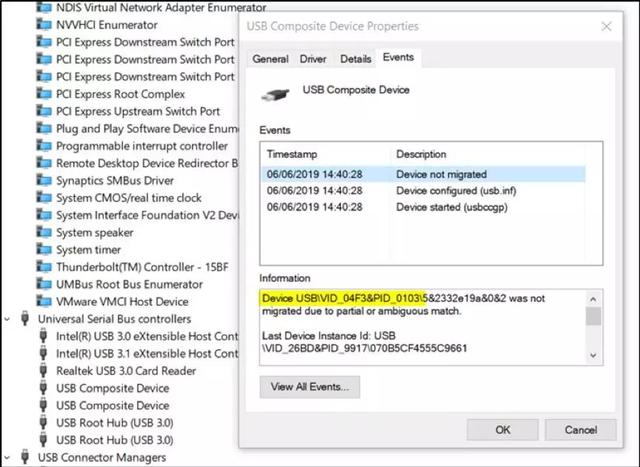This screenshot has height=467, width=640.
Task: Confirm the dialog with OK
Action: (x=502, y=429)
